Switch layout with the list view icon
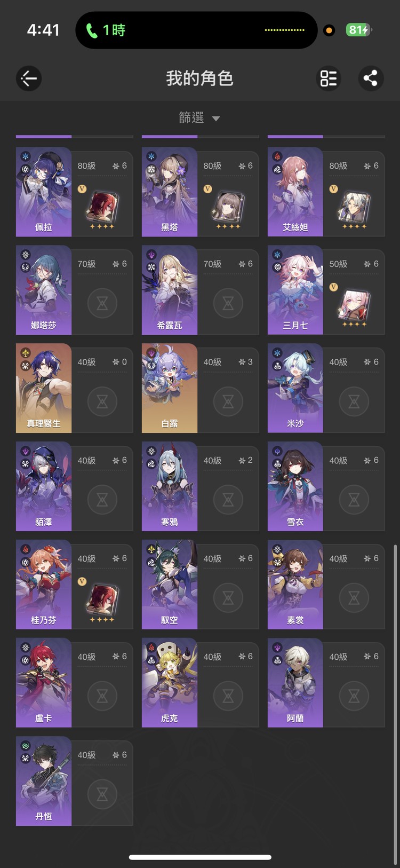Image resolution: width=400 pixels, height=868 pixels. (x=329, y=78)
